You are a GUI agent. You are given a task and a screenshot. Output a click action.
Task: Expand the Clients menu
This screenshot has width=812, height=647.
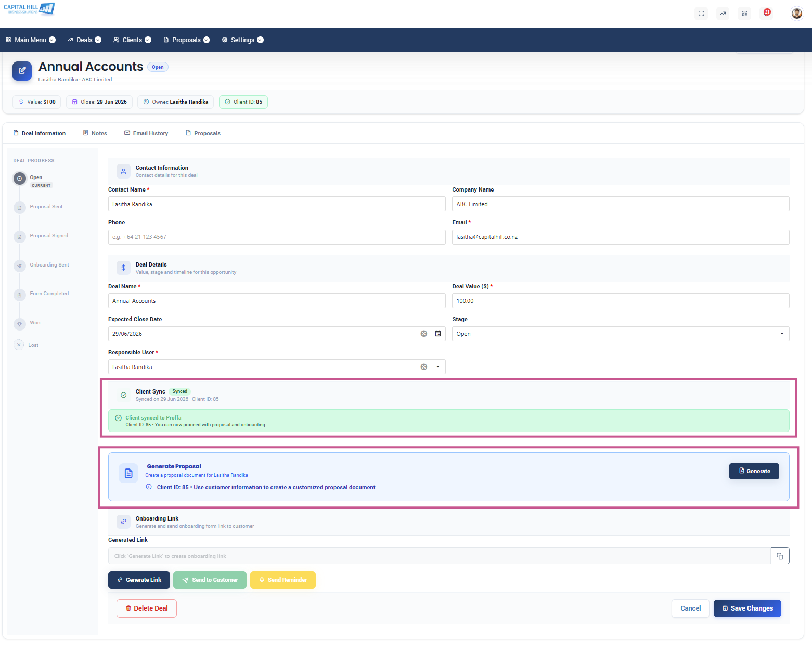132,40
